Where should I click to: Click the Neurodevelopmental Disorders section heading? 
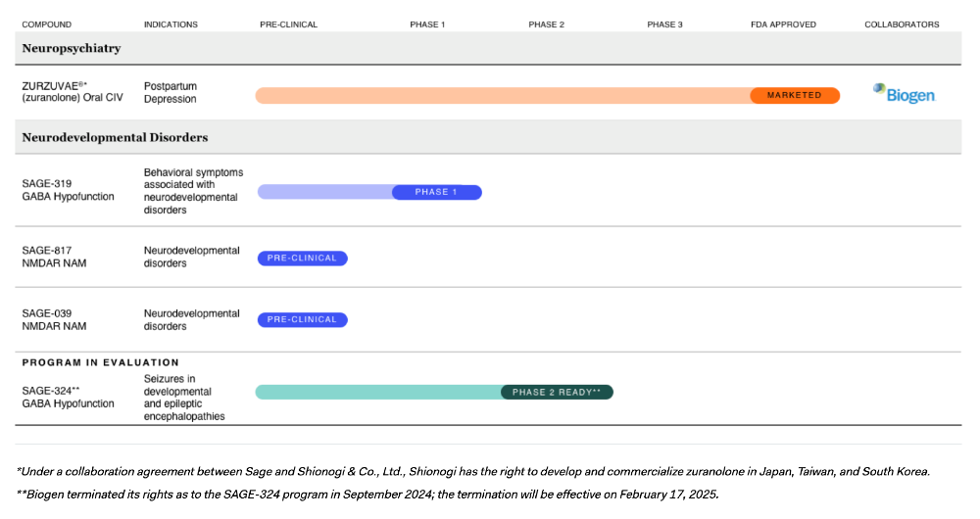pos(115,137)
